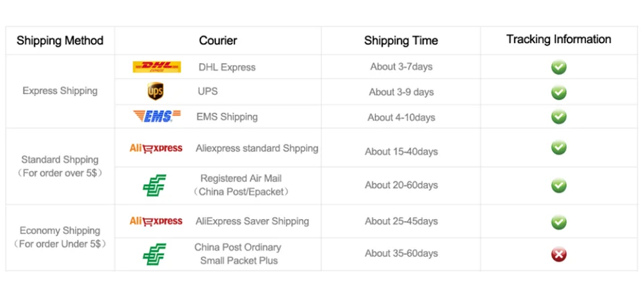Click the EMS Shipping logo
The height and width of the screenshot is (301, 644).
click(x=156, y=116)
